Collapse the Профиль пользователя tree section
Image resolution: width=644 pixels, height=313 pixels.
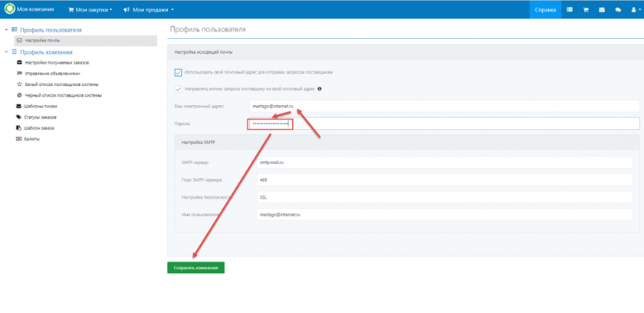[6, 30]
